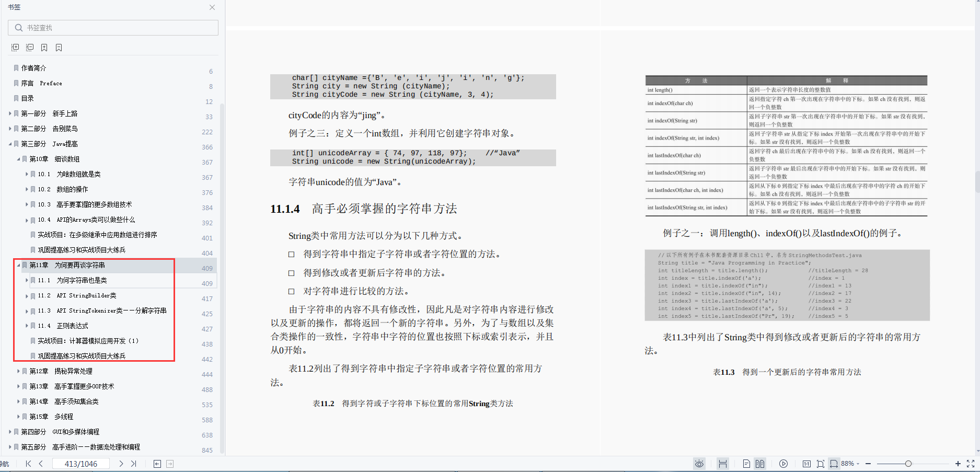
Task: Fit page to width icon
Action: click(834, 464)
